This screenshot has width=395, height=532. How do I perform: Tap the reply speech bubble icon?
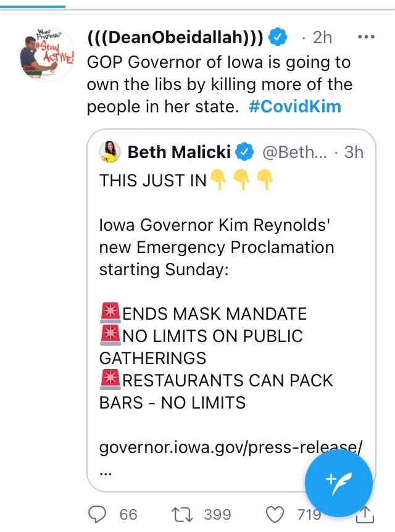click(97, 513)
